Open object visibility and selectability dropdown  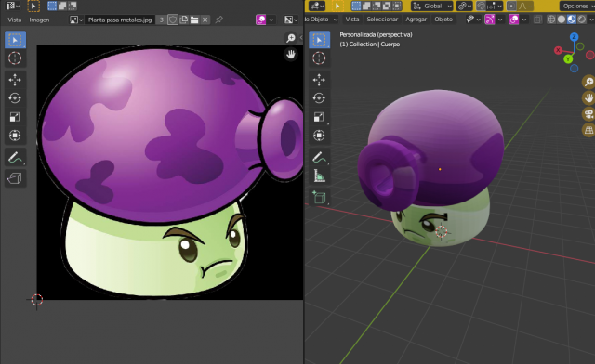tap(473, 19)
